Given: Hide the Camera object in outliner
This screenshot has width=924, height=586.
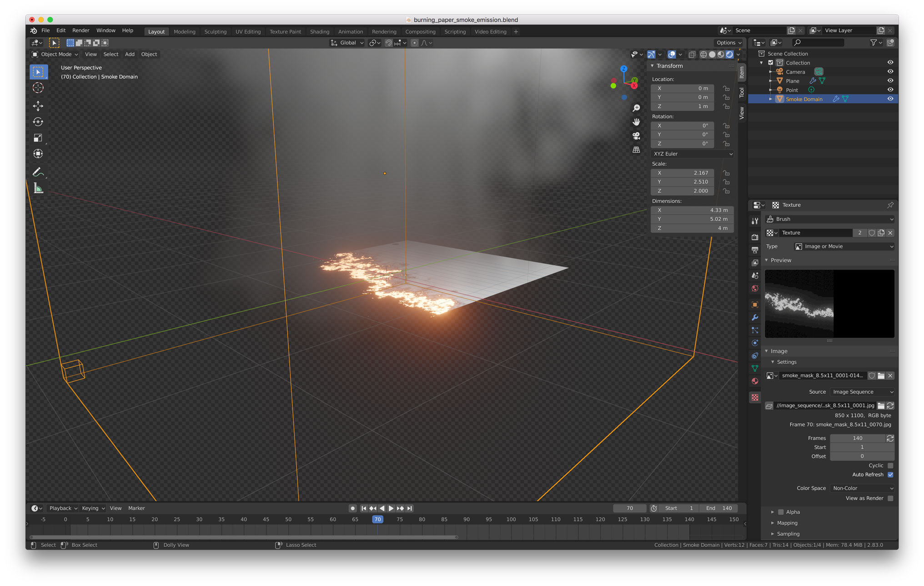Looking at the screenshot, I should [890, 72].
